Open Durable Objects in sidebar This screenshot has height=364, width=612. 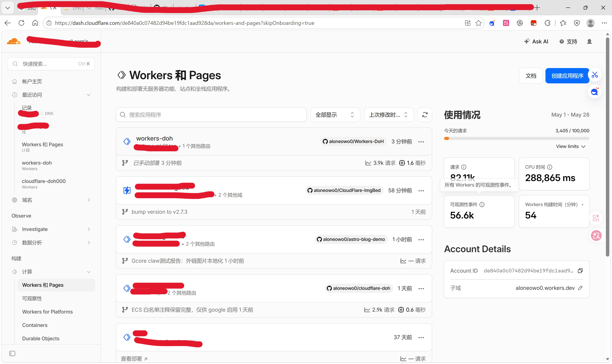click(41, 339)
